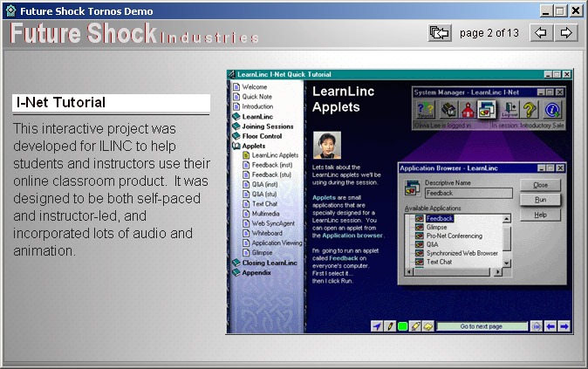Click the eraser icon in tutorial toolbar
588x369 pixels.
pyautogui.click(x=415, y=326)
